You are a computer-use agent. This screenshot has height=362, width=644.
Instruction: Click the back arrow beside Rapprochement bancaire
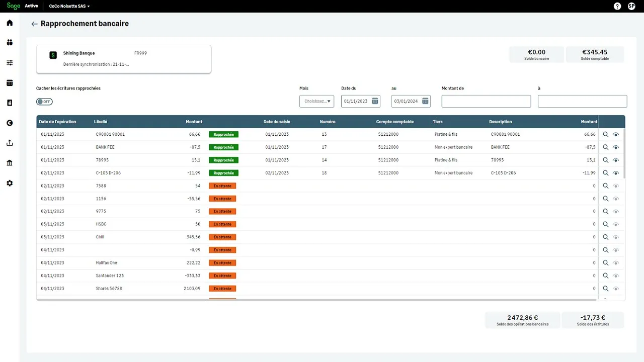(x=34, y=24)
